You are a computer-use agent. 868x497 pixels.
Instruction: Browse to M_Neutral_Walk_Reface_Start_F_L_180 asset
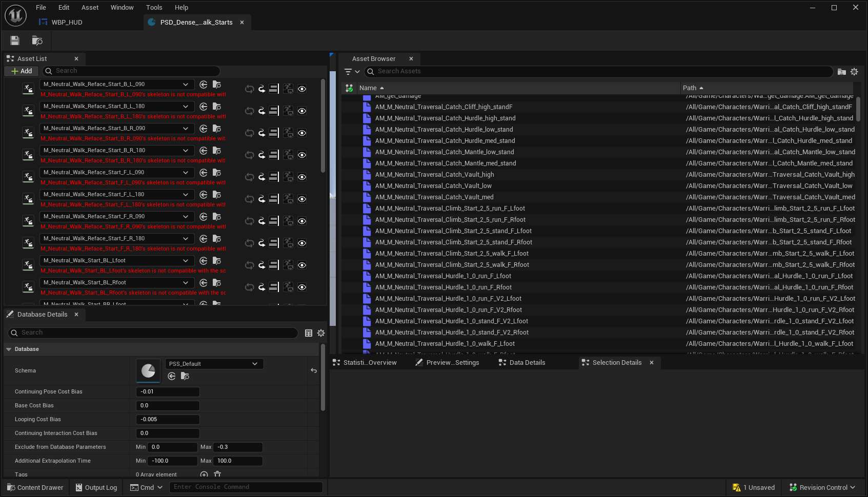coord(217,195)
